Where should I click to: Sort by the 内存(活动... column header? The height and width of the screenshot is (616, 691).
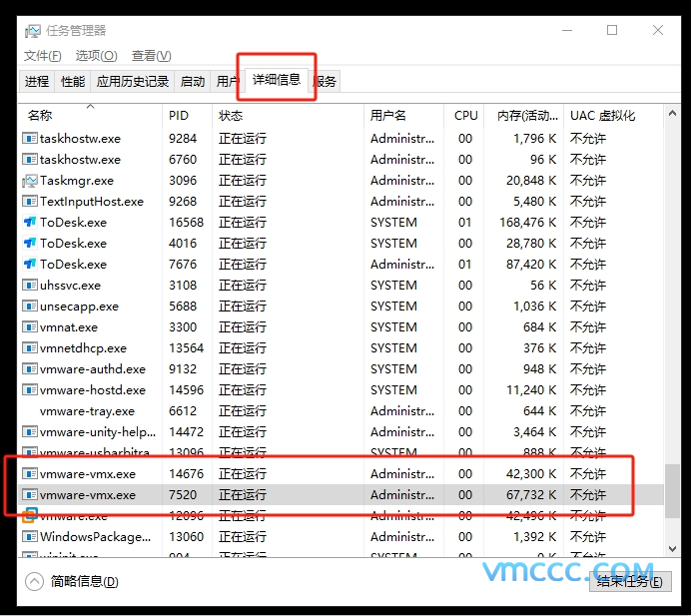pyautogui.click(x=524, y=116)
